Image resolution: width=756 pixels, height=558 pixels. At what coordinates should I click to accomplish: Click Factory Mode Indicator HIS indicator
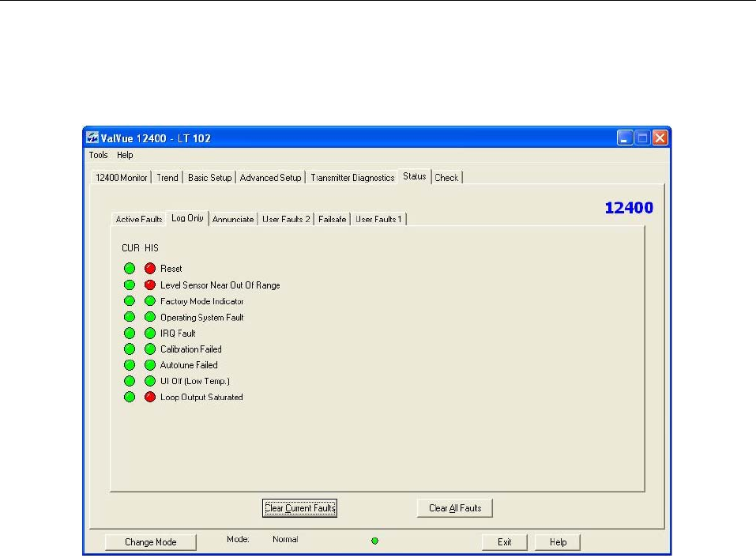click(x=150, y=301)
